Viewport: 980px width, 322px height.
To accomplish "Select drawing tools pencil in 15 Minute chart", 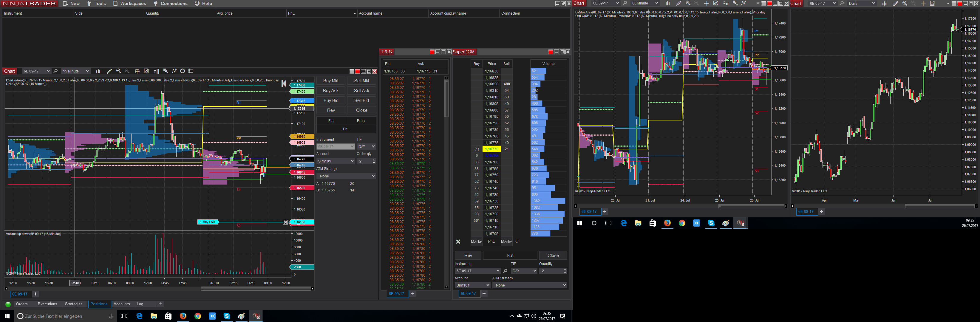I will (x=109, y=71).
